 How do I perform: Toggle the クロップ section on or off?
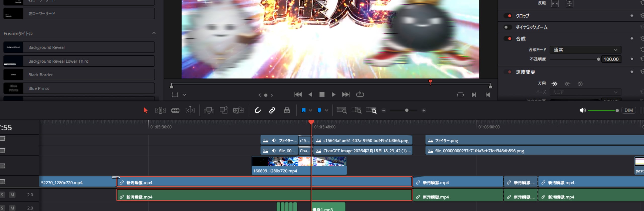tap(508, 16)
